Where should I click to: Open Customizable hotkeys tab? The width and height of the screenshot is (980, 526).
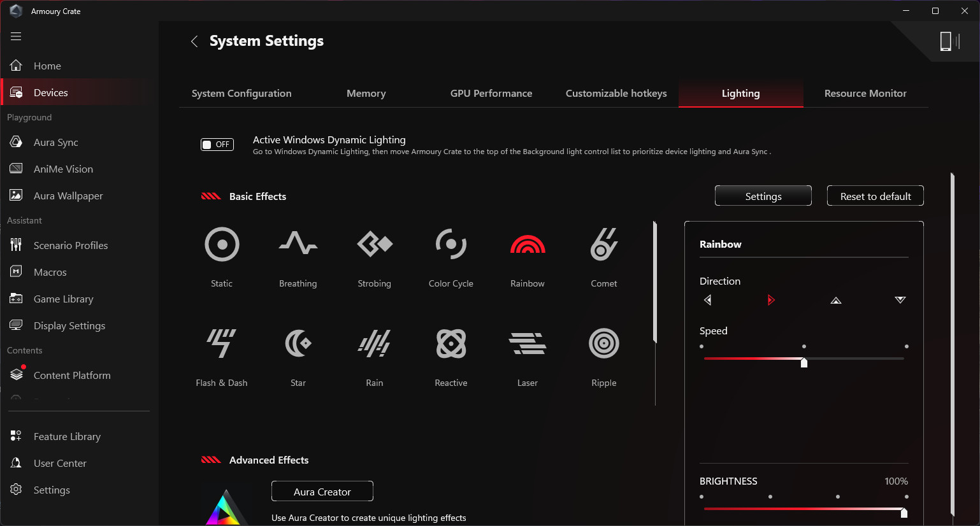click(x=616, y=93)
